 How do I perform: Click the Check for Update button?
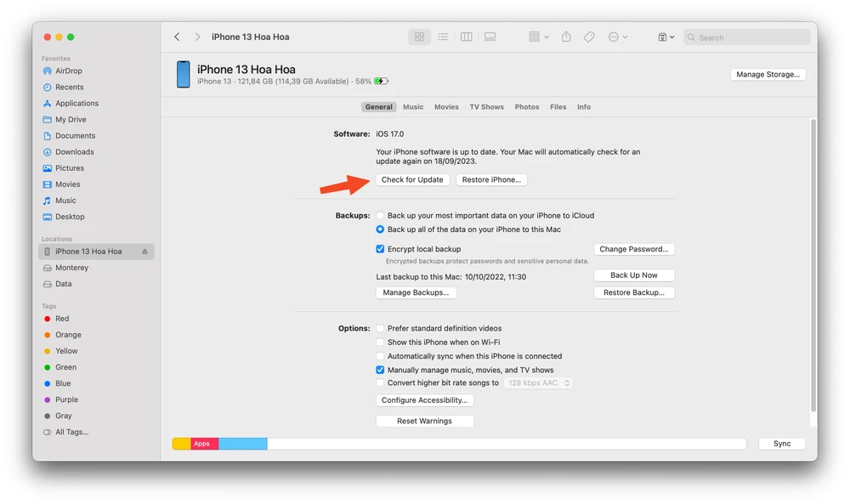coord(412,179)
